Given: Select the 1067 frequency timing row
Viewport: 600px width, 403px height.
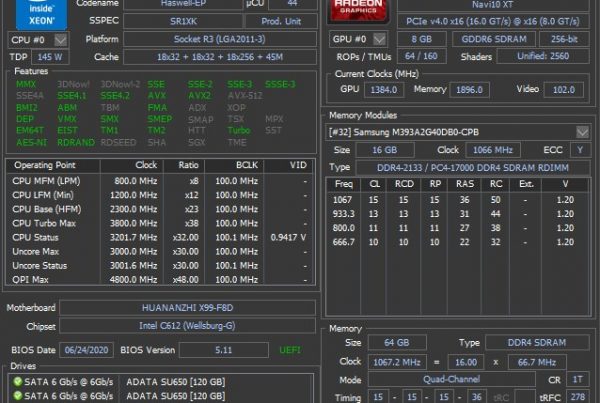Looking at the screenshot, I should click(457, 200).
